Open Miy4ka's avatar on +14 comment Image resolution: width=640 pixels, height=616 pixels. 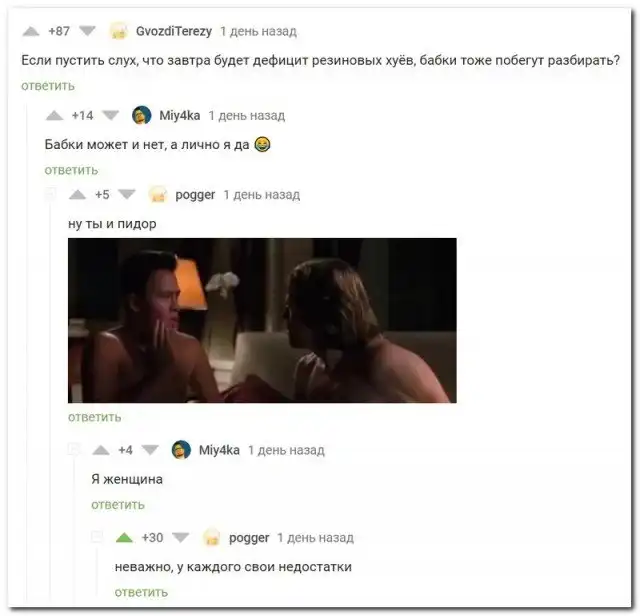(x=142, y=116)
